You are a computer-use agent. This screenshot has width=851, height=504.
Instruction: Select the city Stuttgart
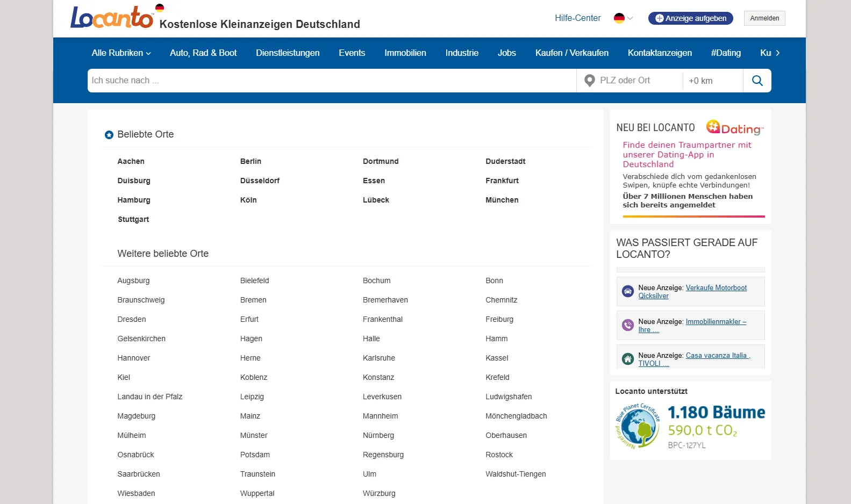click(x=133, y=219)
